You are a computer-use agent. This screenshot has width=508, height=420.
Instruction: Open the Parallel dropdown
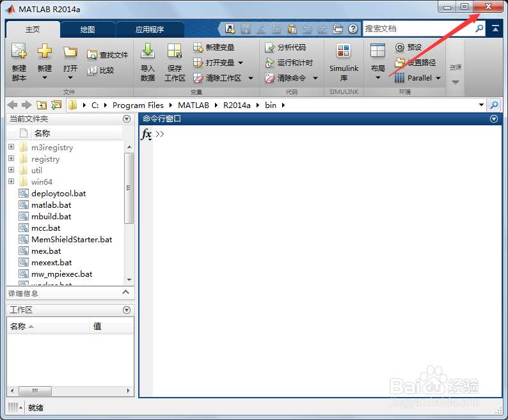click(x=438, y=78)
